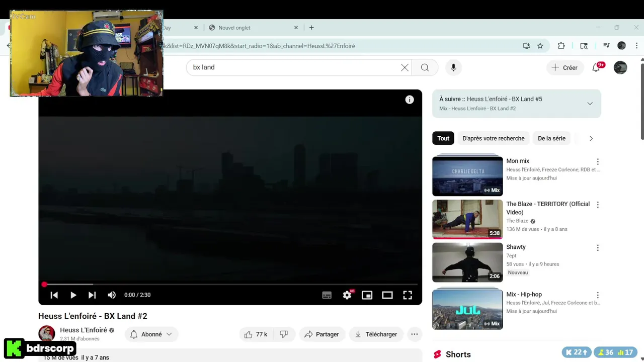The image size is (644, 362).
Task: Open Mix - Hip-hop title link
Action: click(x=524, y=295)
